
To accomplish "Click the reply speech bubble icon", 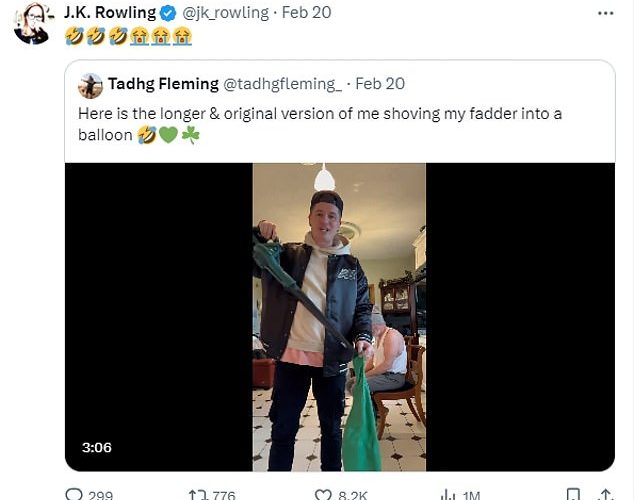I will 74,494.
